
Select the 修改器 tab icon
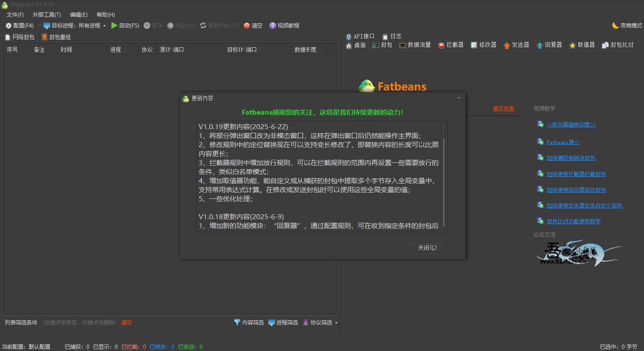point(474,45)
